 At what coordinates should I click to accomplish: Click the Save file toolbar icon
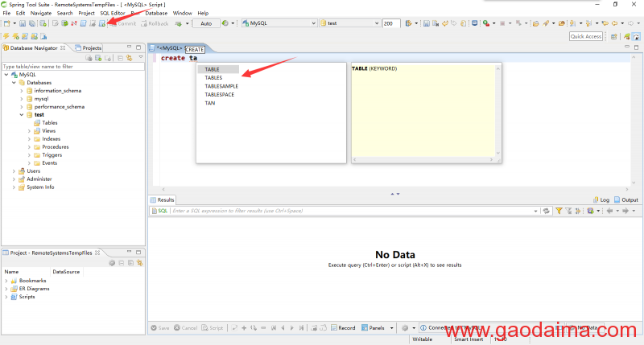23,23
